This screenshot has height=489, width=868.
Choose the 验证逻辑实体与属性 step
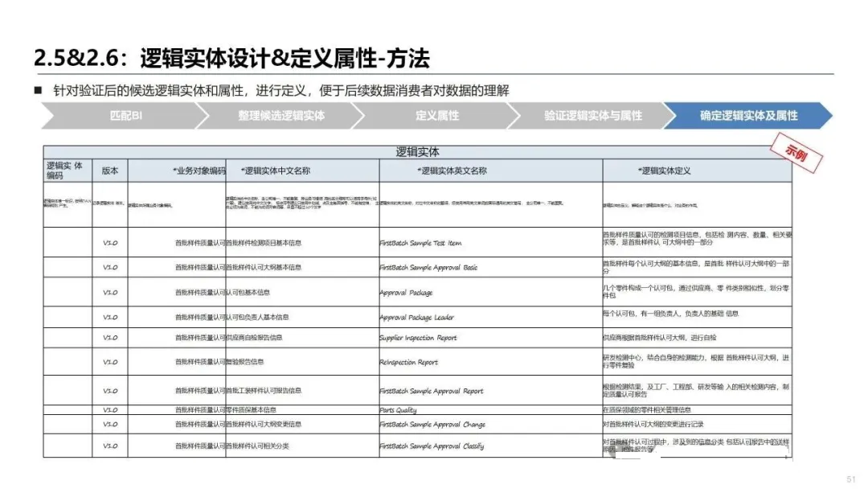click(592, 116)
